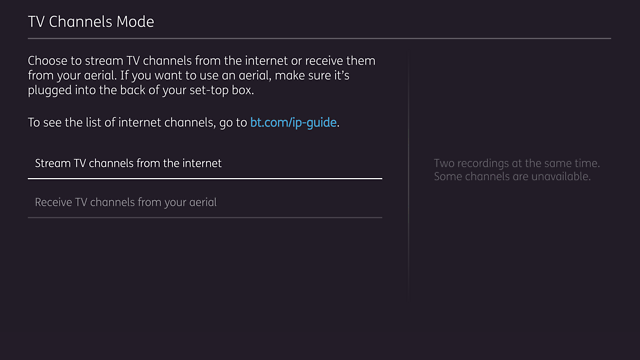Viewport: 640px width, 360px height.
Task: Click the 'Choose to stream TV channels' description line
Action: 202,61
